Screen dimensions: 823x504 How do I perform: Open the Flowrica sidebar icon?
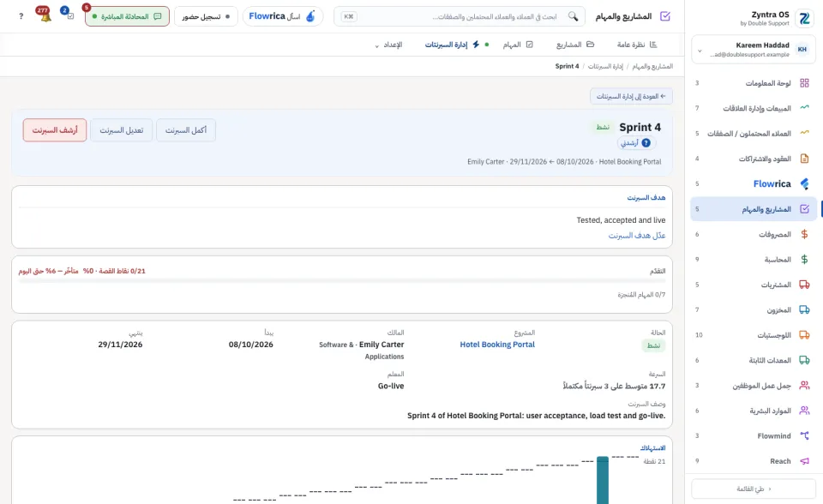804,183
